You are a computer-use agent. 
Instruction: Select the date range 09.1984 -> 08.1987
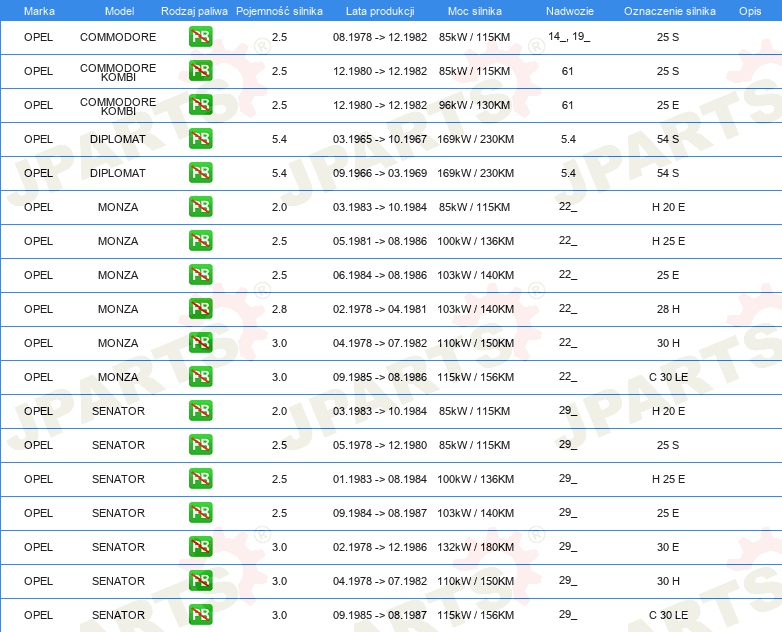point(380,513)
